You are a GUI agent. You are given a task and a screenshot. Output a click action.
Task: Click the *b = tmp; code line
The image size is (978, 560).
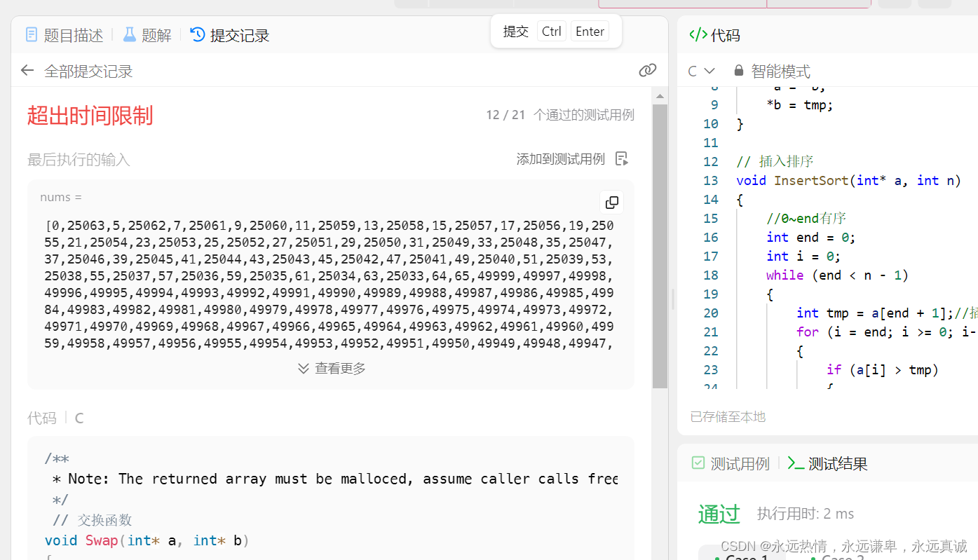[x=800, y=104]
